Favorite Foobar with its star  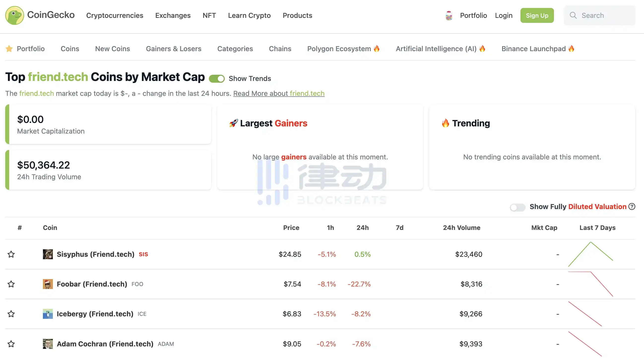coord(11,284)
